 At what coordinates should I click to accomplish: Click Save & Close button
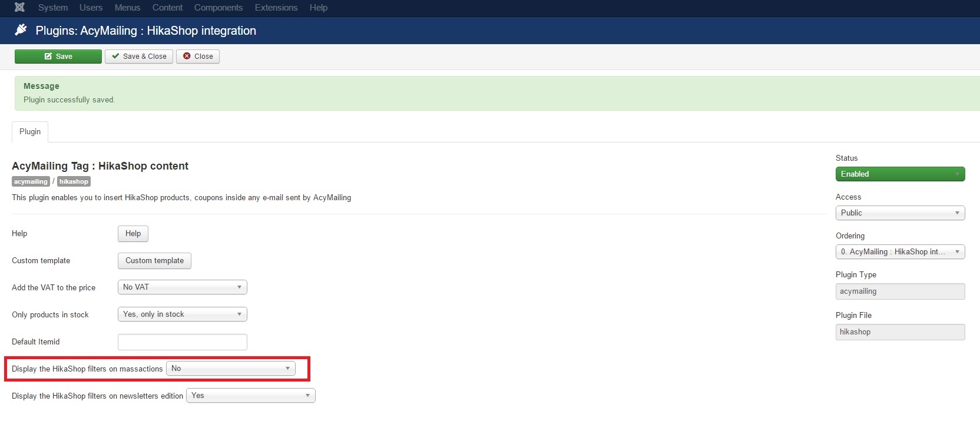[139, 57]
